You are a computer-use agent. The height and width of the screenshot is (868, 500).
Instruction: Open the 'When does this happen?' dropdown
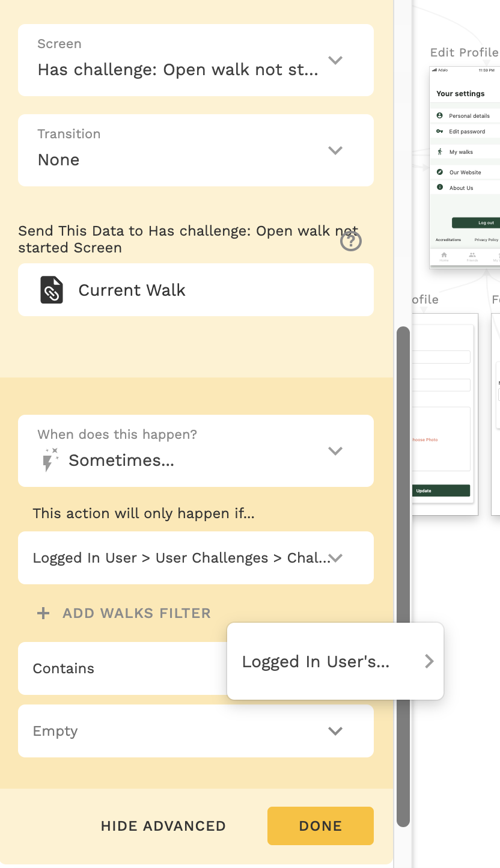[x=196, y=451]
